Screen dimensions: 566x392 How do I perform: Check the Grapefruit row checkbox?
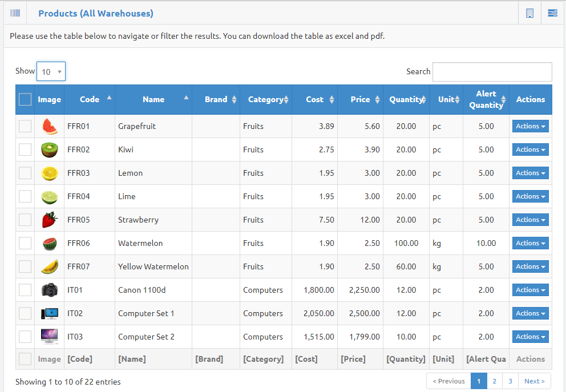(25, 126)
